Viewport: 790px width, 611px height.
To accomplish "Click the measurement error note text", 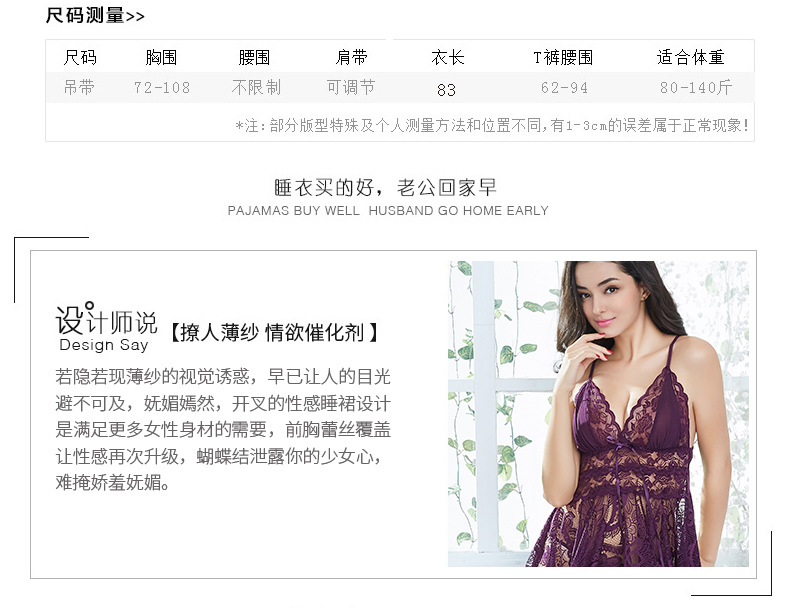I will click(492, 125).
